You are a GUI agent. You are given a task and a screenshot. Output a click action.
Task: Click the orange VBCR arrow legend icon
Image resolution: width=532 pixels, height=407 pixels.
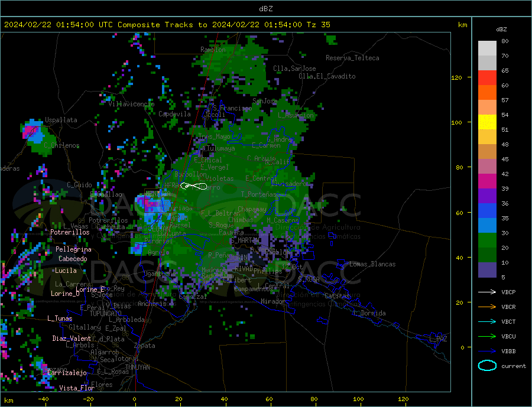487,307
